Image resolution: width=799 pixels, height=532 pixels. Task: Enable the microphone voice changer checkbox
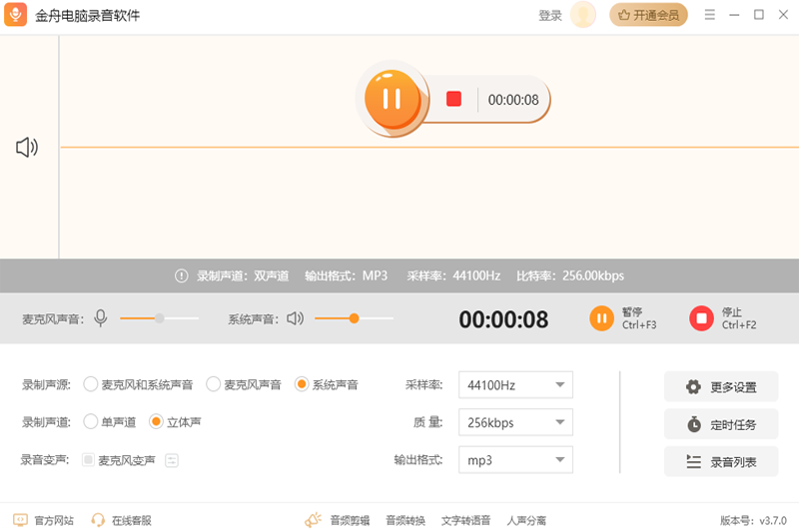pyautogui.click(x=89, y=460)
